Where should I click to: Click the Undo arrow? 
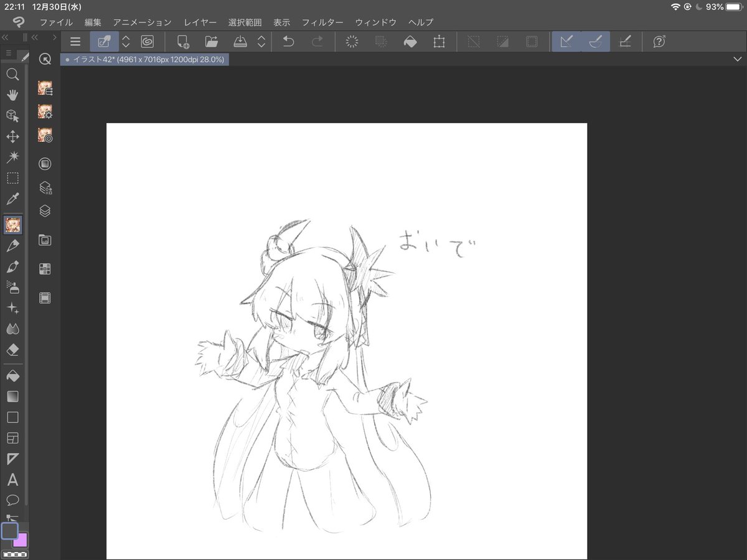coord(289,42)
